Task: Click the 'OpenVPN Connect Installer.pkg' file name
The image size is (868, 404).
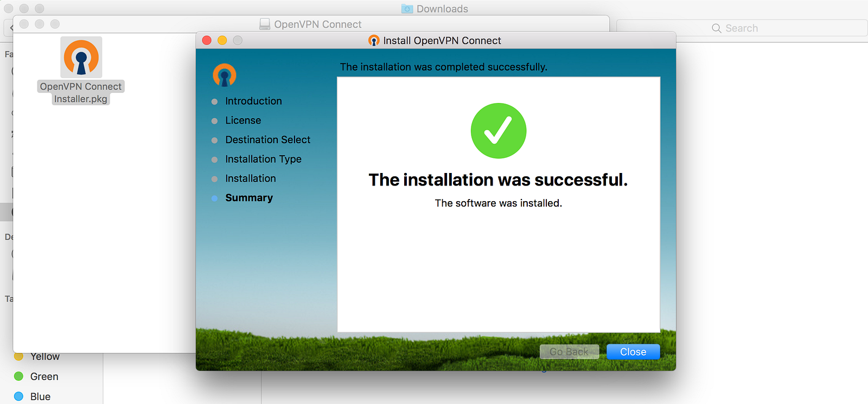Action: [x=81, y=93]
